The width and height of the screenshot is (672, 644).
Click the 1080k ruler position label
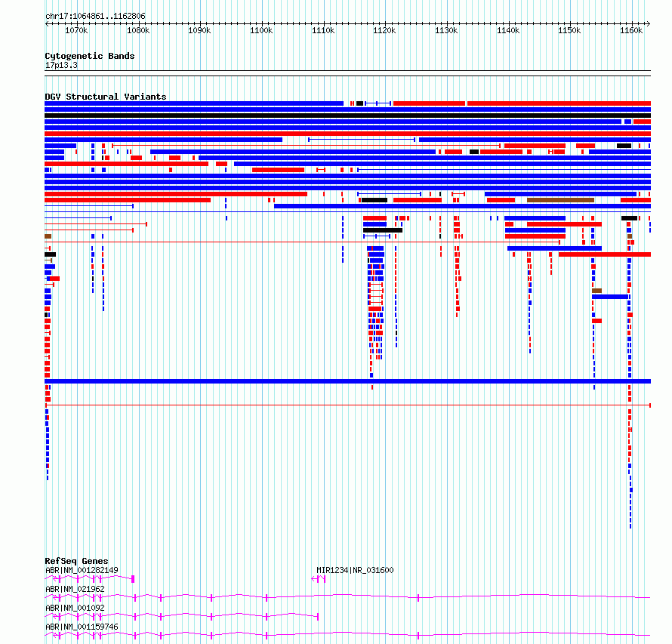point(138,30)
